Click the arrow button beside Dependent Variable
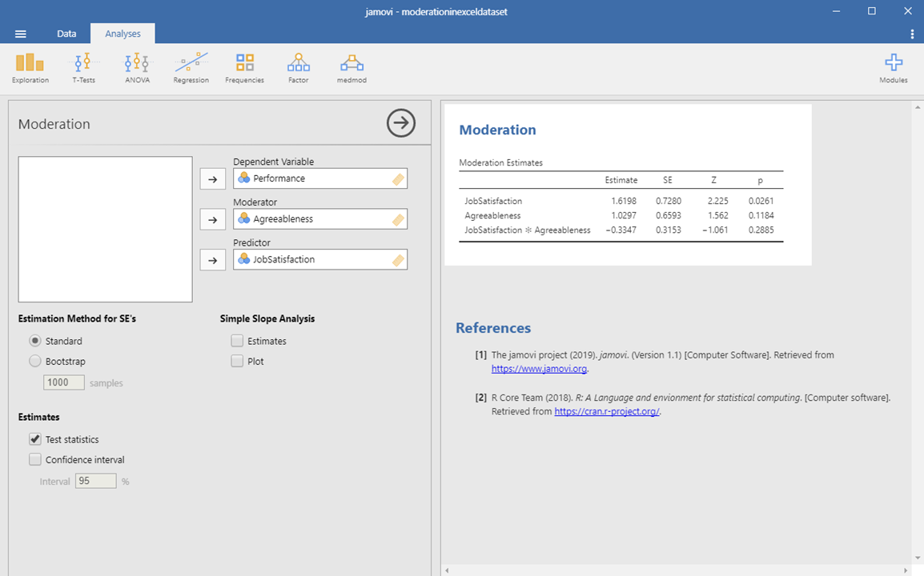This screenshot has width=924, height=576. click(212, 179)
